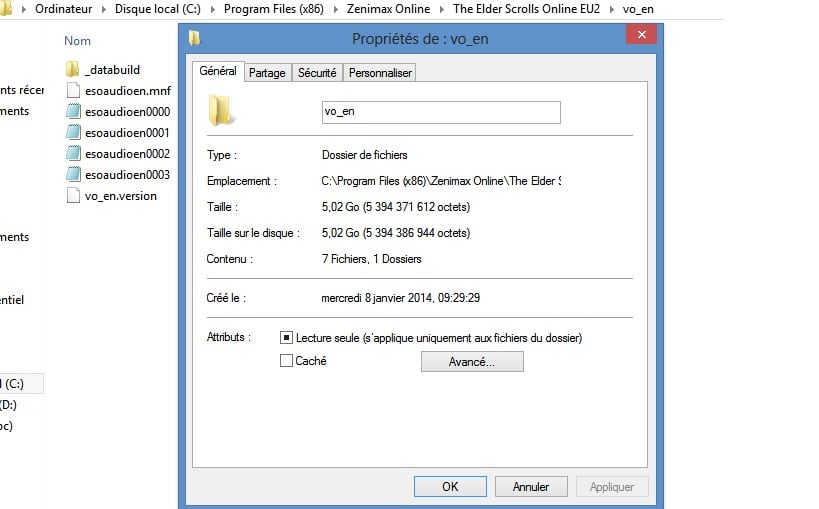Click the large folder icon in properties dialog
The height and width of the screenshot is (509, 819).
point(220,110)
